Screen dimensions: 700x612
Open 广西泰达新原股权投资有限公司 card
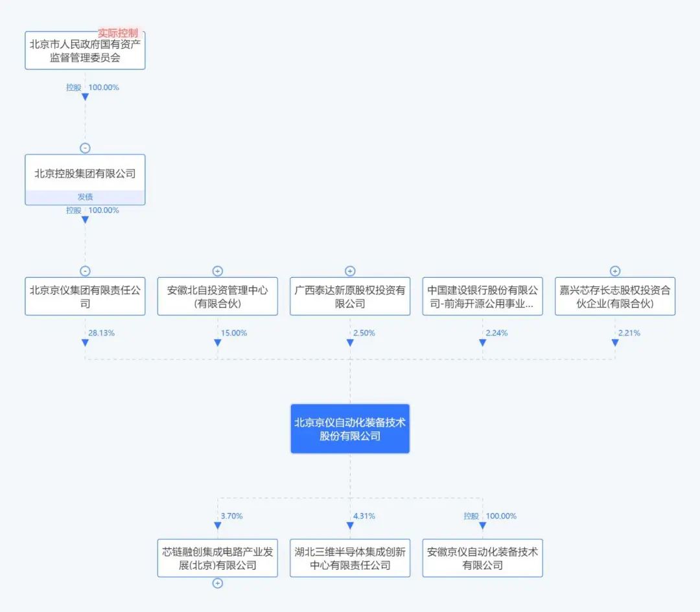click(350, 297)
